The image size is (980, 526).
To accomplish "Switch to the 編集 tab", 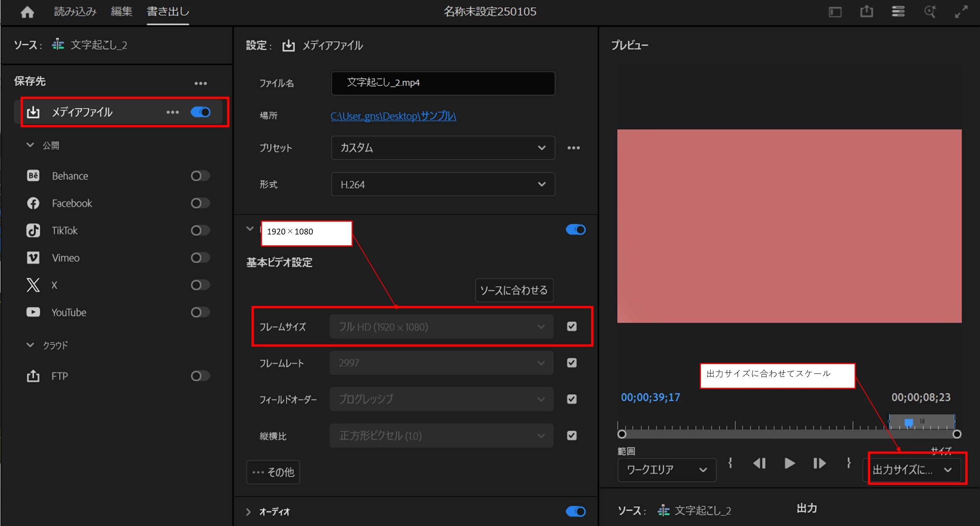I will 121,12.
